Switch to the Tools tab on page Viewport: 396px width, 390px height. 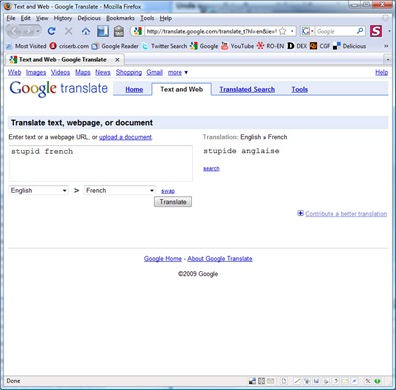(300, 89)
